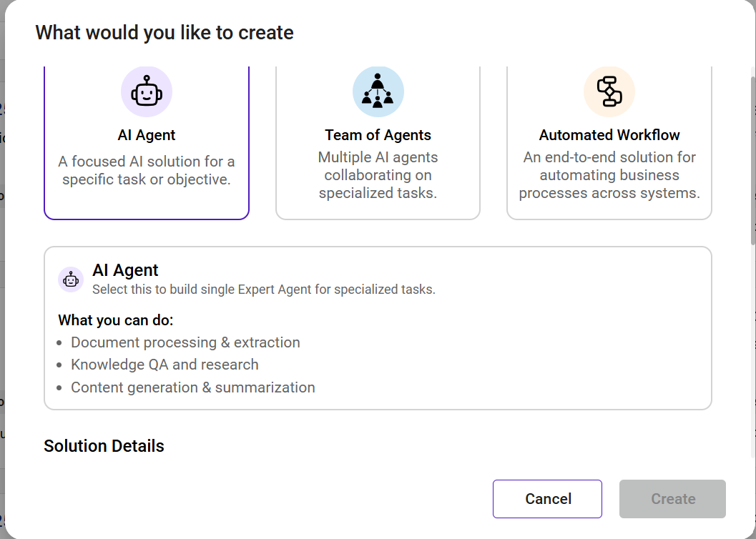Click the Create button
Image resolution: width=756 pixels, height=539 pixels.
[673, 499]
